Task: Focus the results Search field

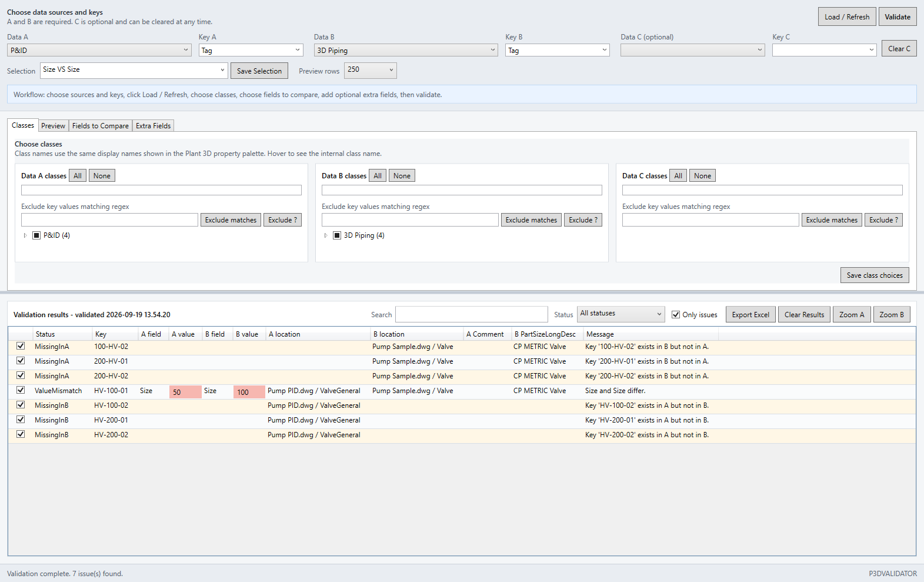Action: pyautogui.click(x=472, y=314)
